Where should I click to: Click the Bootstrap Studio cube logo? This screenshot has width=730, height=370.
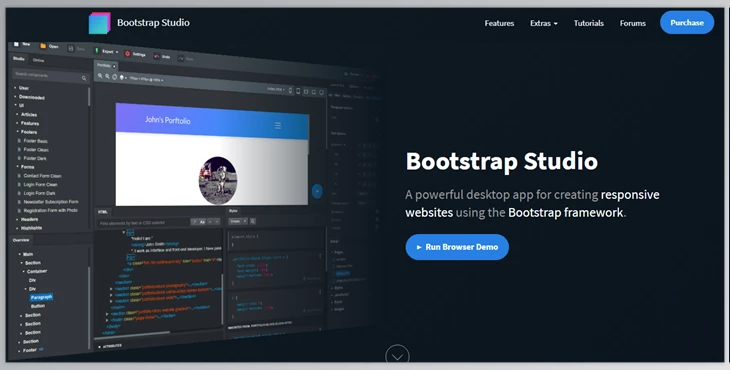100,23
